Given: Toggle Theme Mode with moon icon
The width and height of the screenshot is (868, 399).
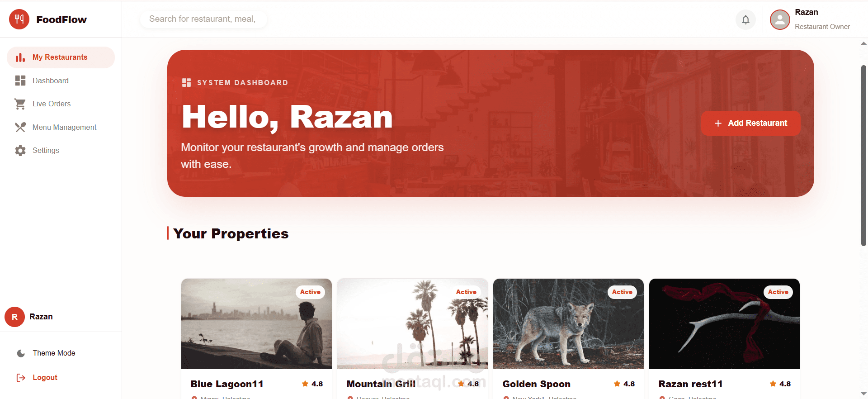Looking at the screenshot, I should pyautogui.click(x=21, y=353).
